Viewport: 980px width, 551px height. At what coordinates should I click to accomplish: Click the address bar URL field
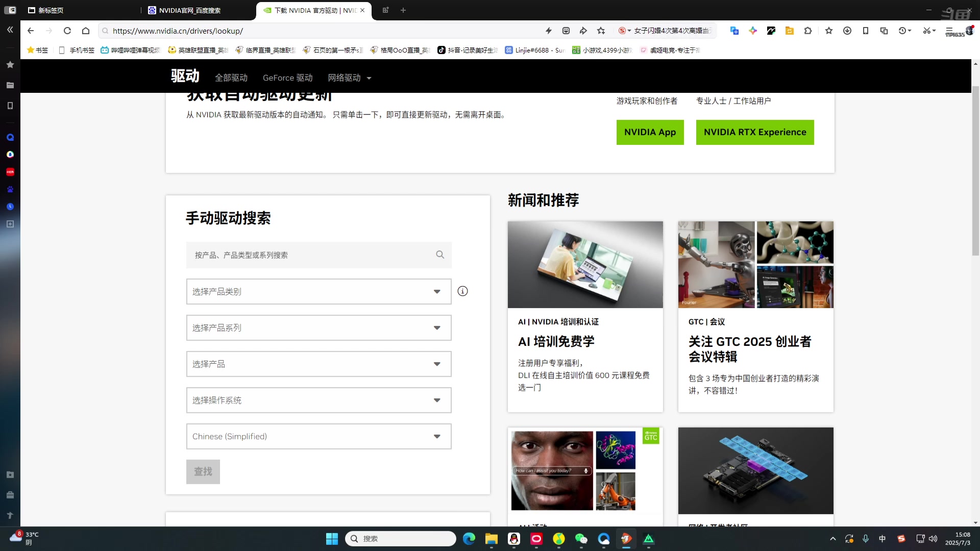[x=322, y=31]
